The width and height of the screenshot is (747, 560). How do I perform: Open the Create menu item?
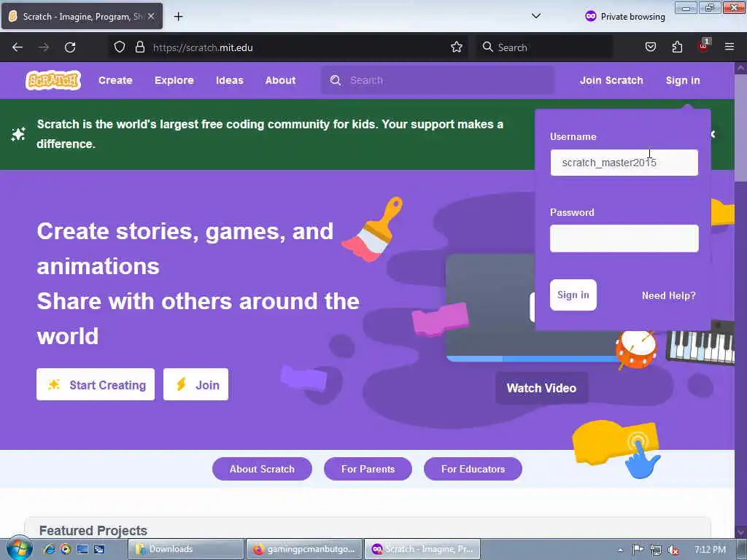tap(115, 80)
